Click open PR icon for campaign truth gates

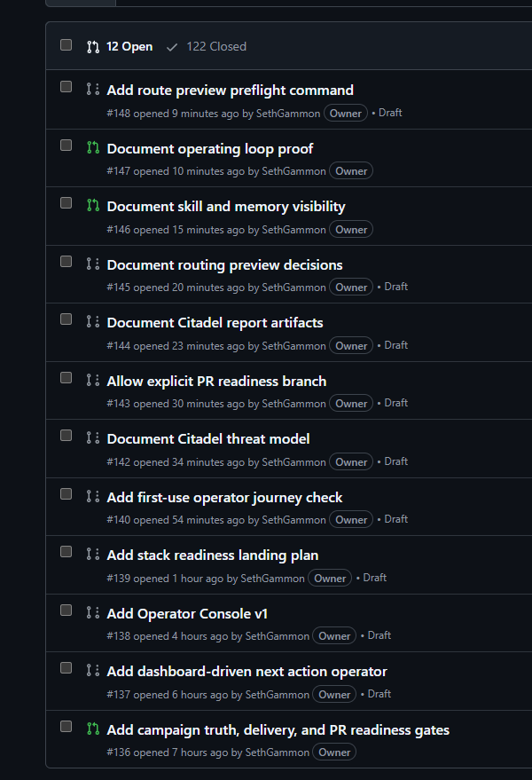pos(93,729)
